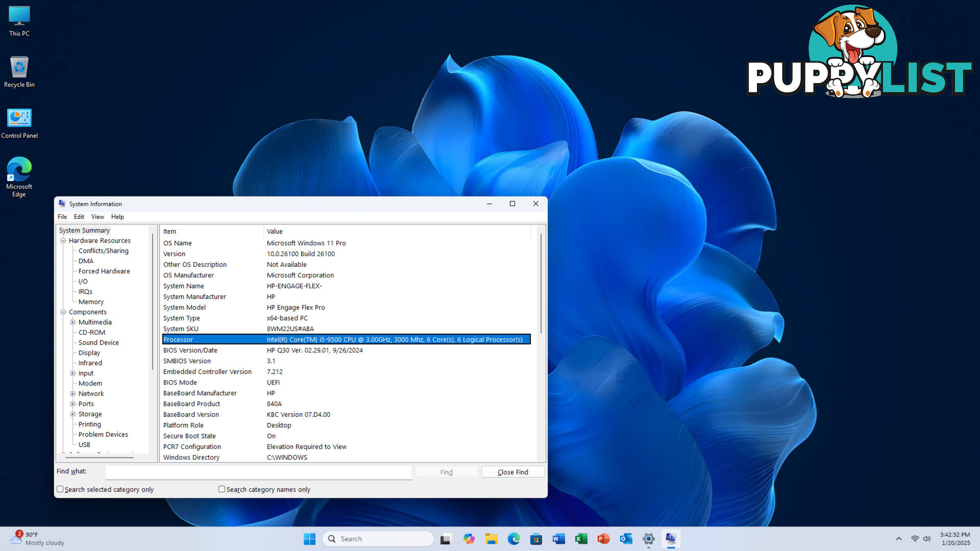Enable Search category names only
Screen dimensions: 980x551
click(222, 489)
